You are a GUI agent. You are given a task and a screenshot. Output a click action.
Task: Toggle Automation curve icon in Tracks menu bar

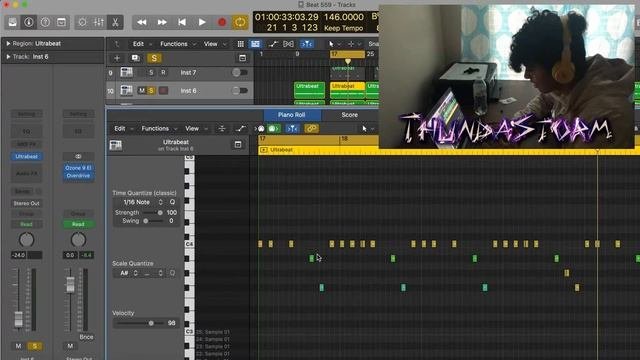273,44
